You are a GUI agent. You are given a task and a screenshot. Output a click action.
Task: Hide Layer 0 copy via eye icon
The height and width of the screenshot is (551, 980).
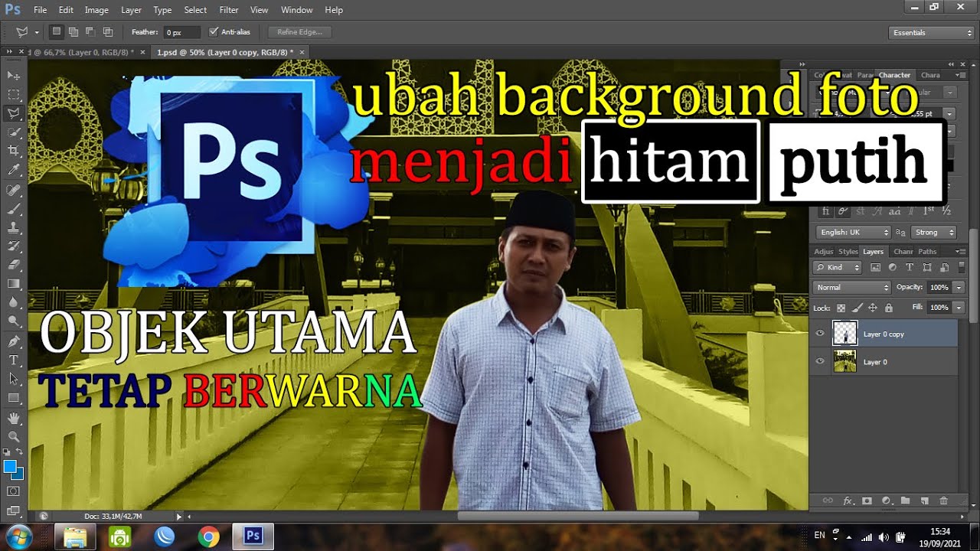pyautogui.click(x=820, y=334)
